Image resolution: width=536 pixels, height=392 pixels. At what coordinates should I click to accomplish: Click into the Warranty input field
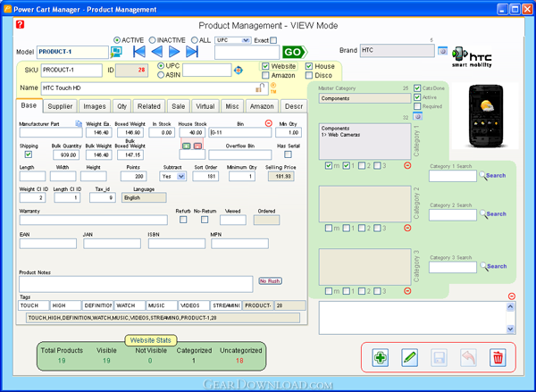[x=93, y=220]
